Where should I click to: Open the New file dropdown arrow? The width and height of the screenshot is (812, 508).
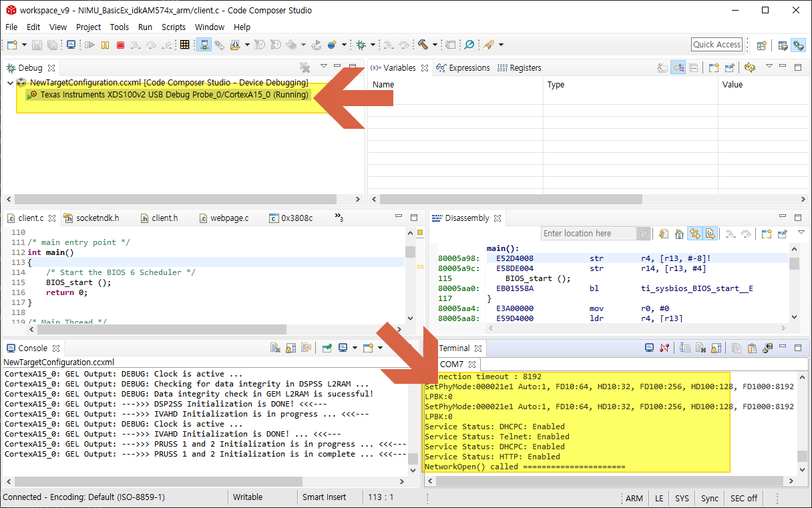click(25, 45)
